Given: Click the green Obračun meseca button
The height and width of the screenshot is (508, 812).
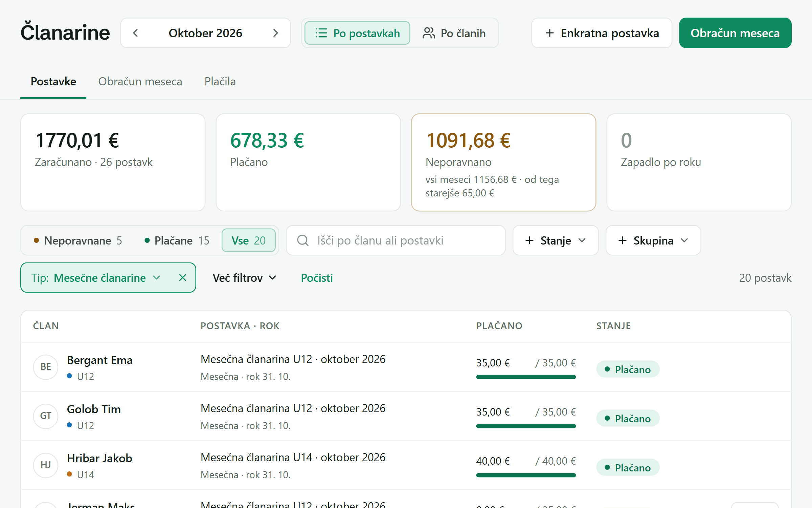Looking at the screenshot, I should tap(735, 33).
